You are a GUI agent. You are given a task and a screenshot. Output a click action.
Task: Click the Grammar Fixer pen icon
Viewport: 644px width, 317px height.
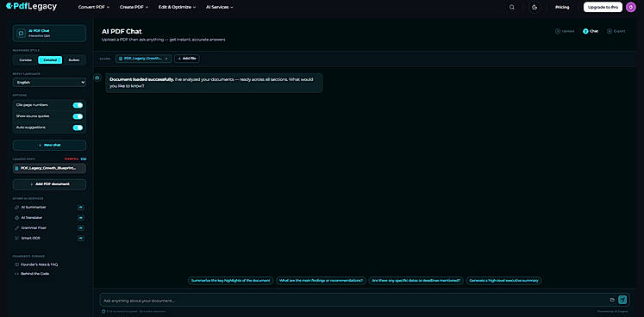click(17, 228)
